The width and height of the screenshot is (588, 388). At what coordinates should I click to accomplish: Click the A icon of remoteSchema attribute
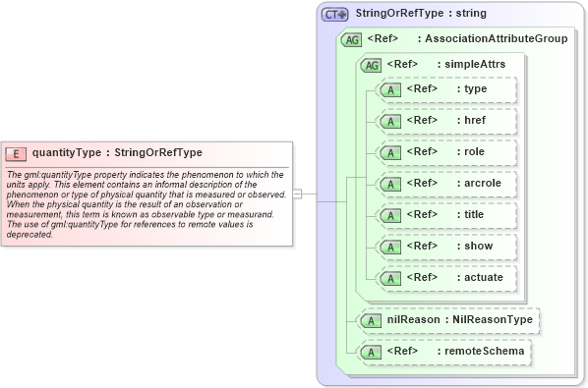pos(371,352)
